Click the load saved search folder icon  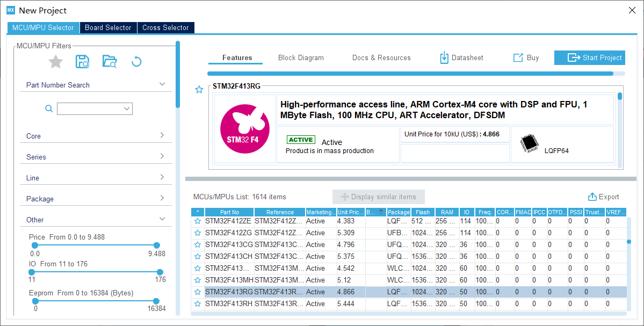pyautogui.click(x=110, y=62)
